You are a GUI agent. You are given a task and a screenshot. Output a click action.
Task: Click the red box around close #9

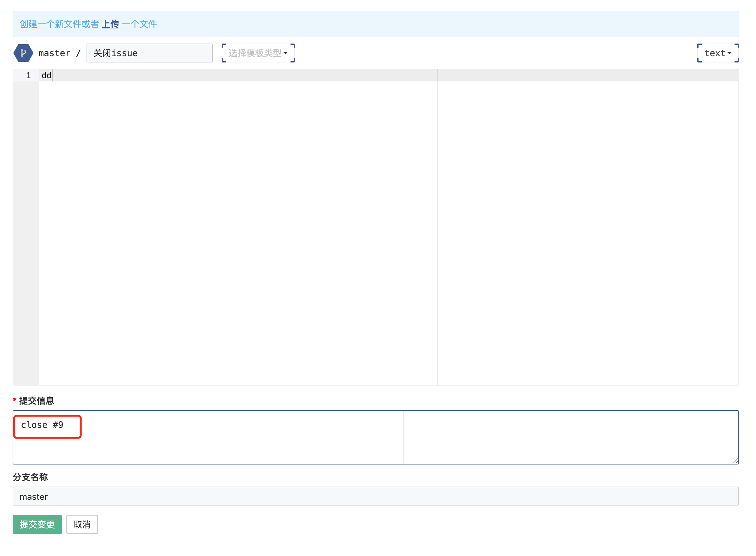pyautogui.click(x=47, y=426)
